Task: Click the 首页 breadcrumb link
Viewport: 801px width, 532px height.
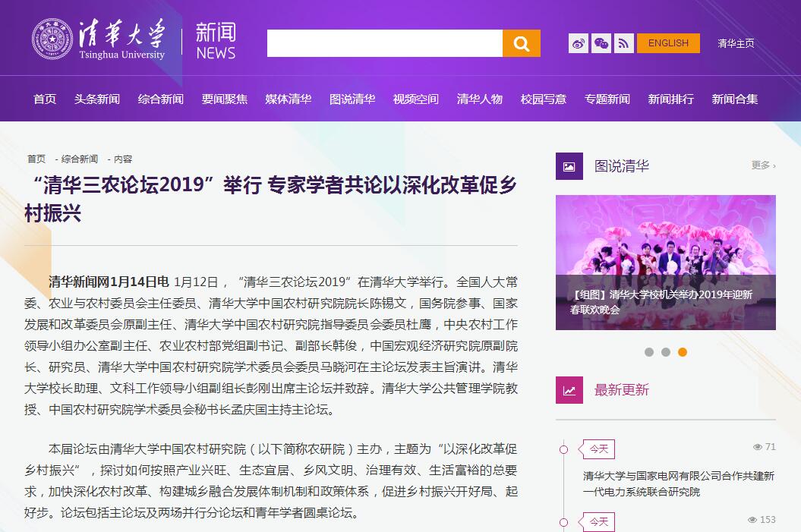Action: tap(36, 159)
